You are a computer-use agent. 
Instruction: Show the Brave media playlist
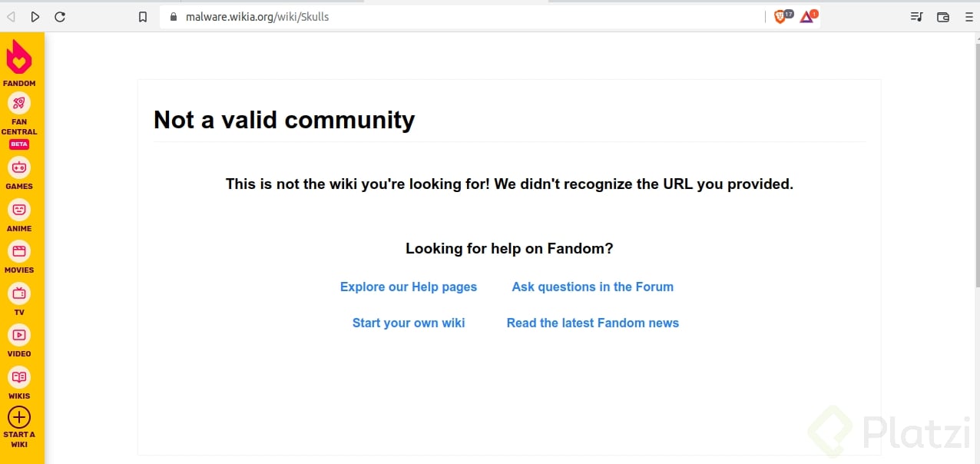pos(916,16)
